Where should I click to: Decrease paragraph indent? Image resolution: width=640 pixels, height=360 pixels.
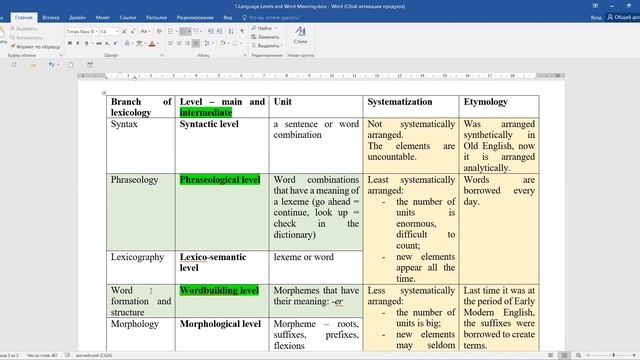point(211,31)
